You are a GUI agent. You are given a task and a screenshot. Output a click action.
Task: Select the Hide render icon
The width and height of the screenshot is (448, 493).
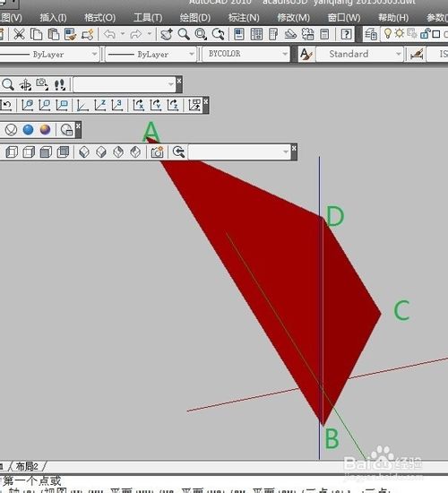12,130
